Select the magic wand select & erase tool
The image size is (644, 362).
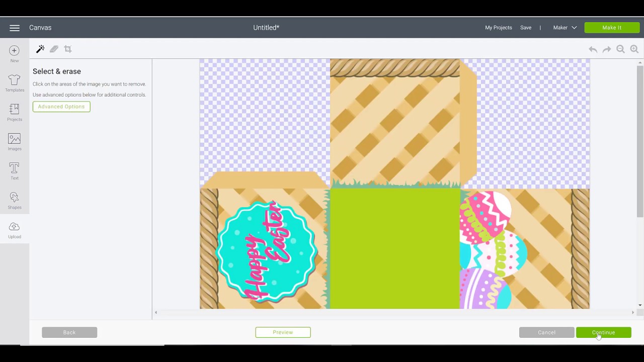coord(40,49)
